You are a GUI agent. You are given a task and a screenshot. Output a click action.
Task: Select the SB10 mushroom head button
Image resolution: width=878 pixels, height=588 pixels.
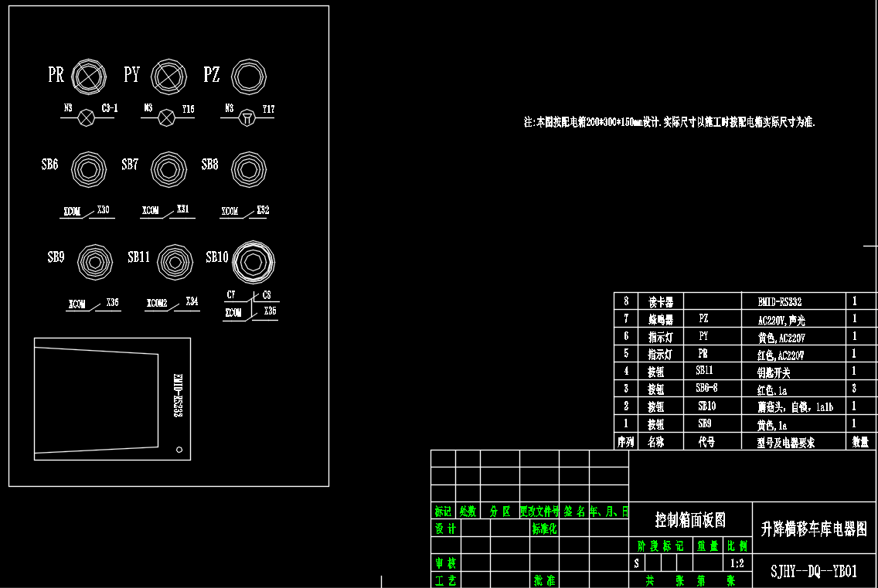[x=254, y=261]
